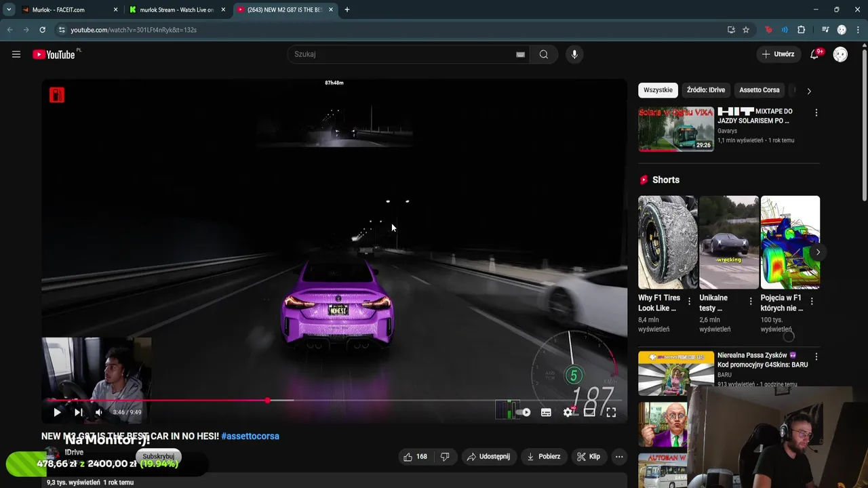868x488 pixels.
Task: Open browser media controls icon
Action: [825, 30]
